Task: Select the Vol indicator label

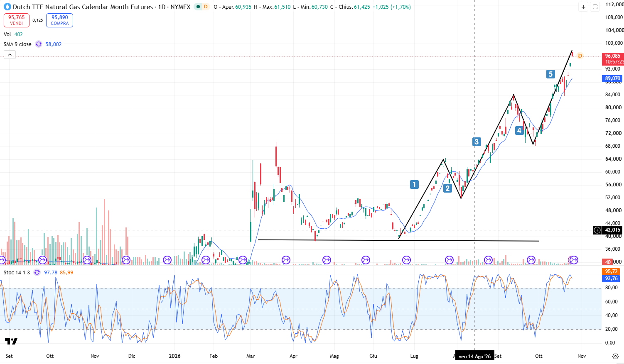Action: click(x=7, y=34)
